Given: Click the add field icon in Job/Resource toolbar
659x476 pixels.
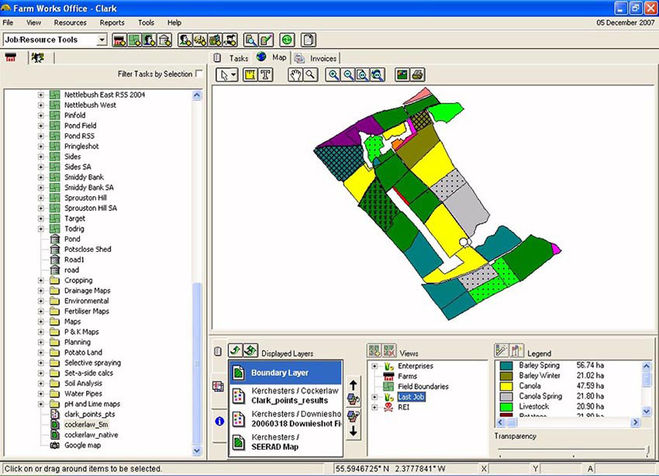Looking at the screenshot, I should tap(134, 40).
